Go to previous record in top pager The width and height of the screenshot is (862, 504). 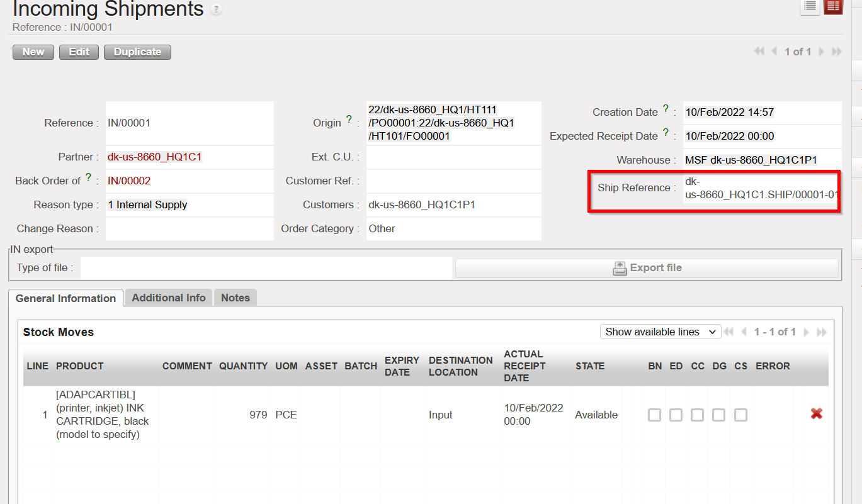774,52
